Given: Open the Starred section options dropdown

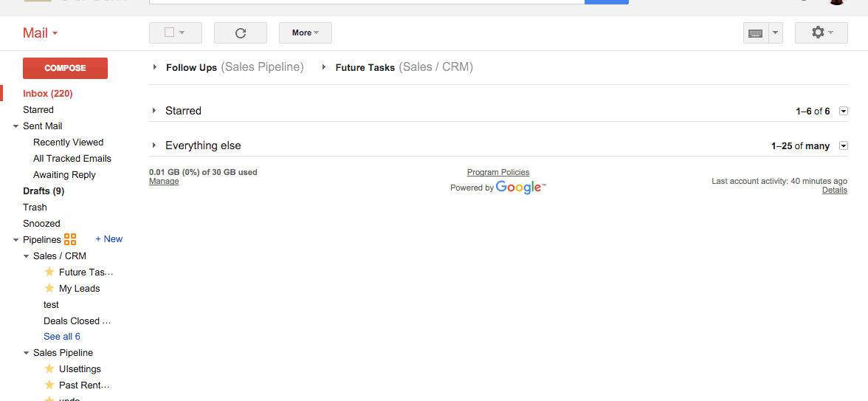Looking at the screenshot, I should click(844, 111).
